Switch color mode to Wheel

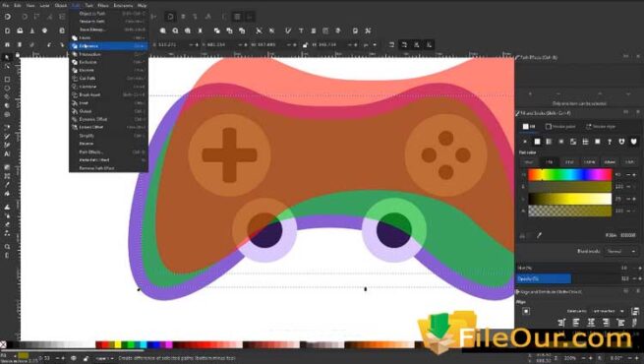coord(610,162)
